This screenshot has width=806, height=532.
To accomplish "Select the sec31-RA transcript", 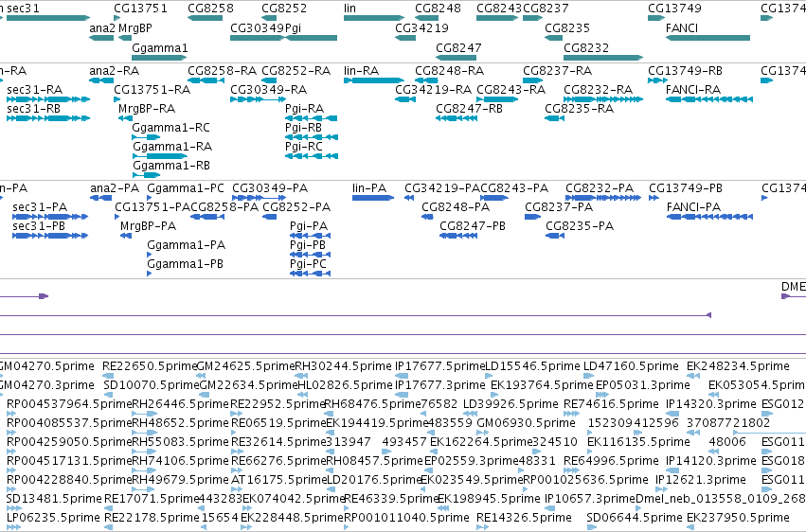I will pyautogui.click(x=48, y=99).
